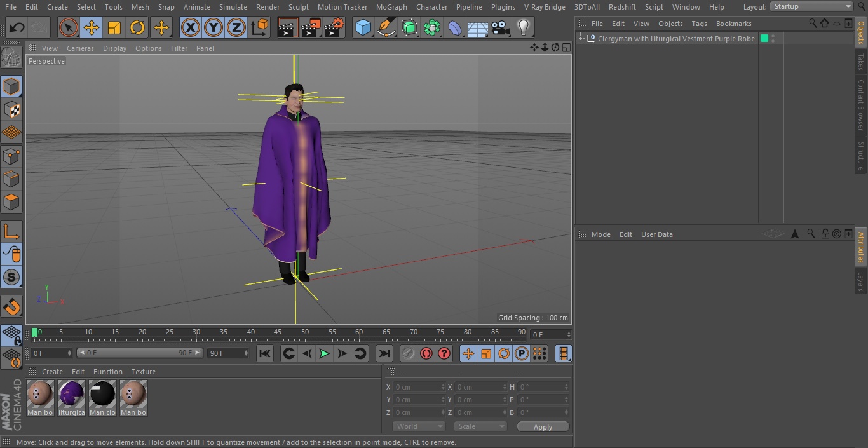Open Attributes Mode menu

(600, 234)
